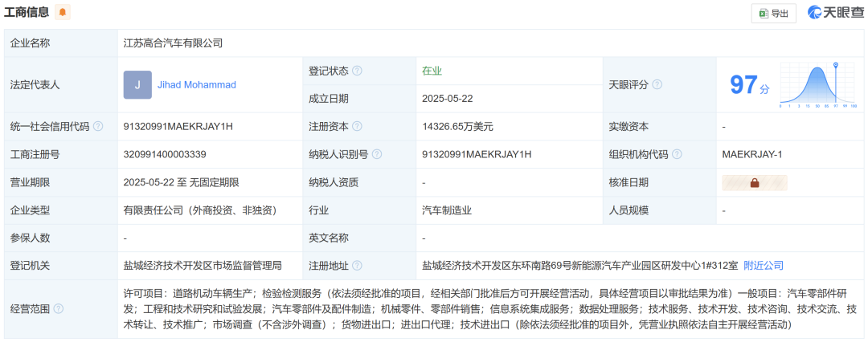Click the help icon next to 注册资本

click(x=357, y=126)
